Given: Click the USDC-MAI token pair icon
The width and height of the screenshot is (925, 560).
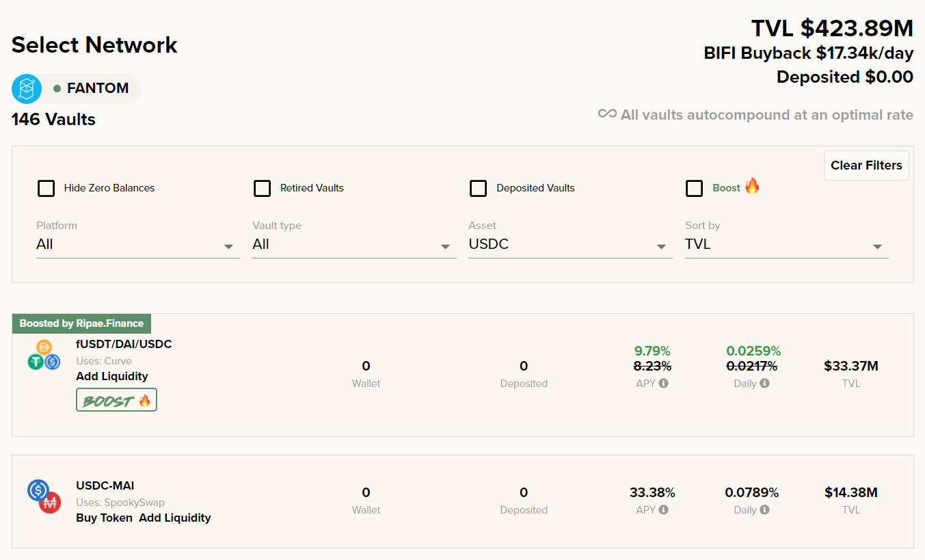Looking at the screenshot, I should 44,497.
